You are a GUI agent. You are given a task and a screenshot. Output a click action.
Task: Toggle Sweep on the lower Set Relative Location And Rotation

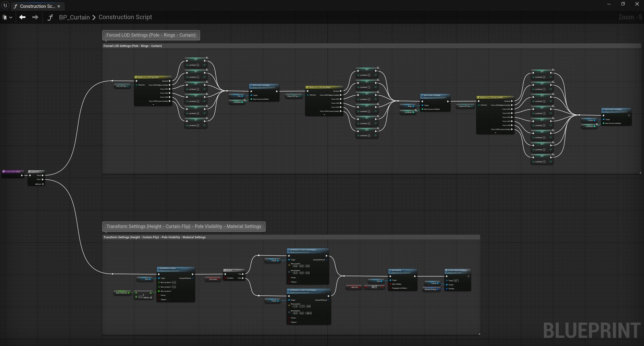tap(298, 318)
